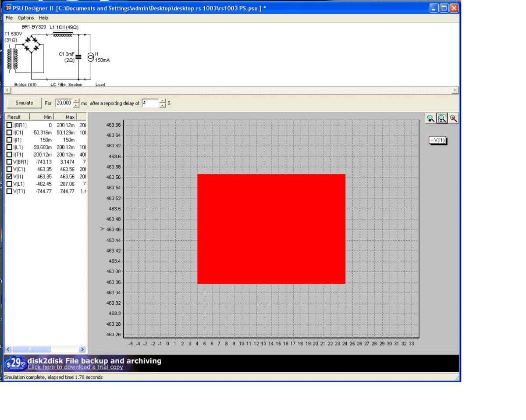Viewport: 526px width, 420px height.
Task: Check the I(T1) result checkbox
Action: tap(10, 155)
